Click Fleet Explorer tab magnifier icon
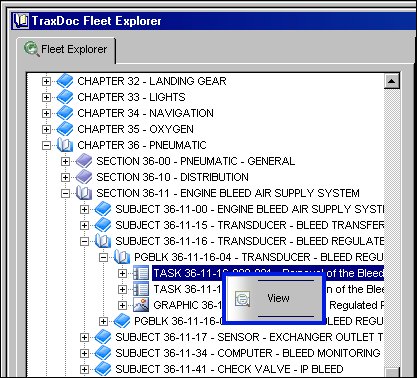 (x=32, y=49)
